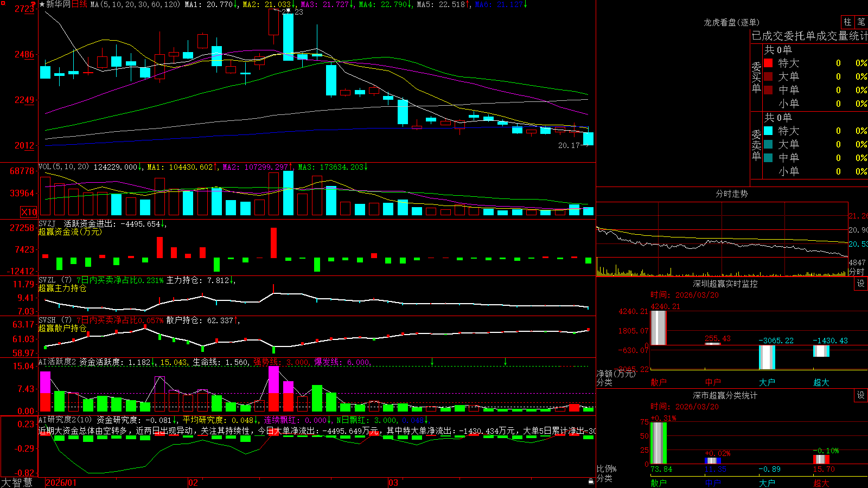Click the 超大 label in 深市超赢分类统计
Image resolution: width=868 pixels, height=488 pixels.
(821, 483)
